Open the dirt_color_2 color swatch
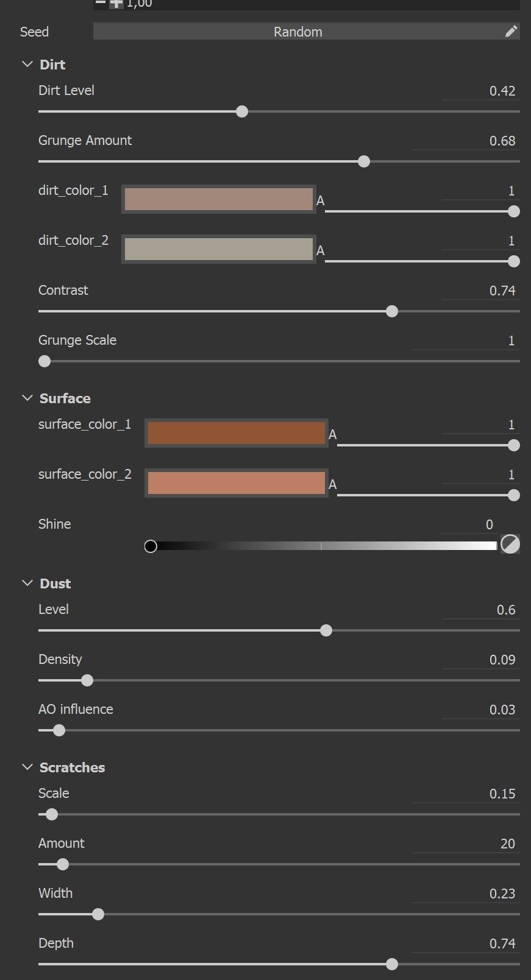 coord(218,249)
